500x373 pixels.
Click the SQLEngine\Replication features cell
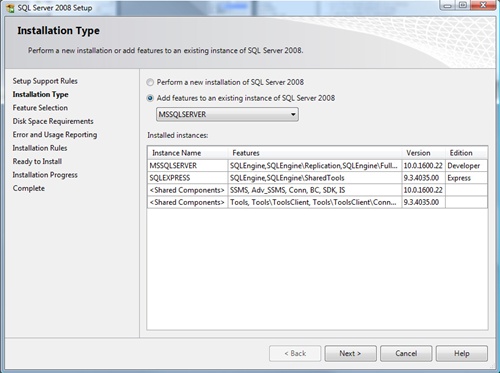315,166
